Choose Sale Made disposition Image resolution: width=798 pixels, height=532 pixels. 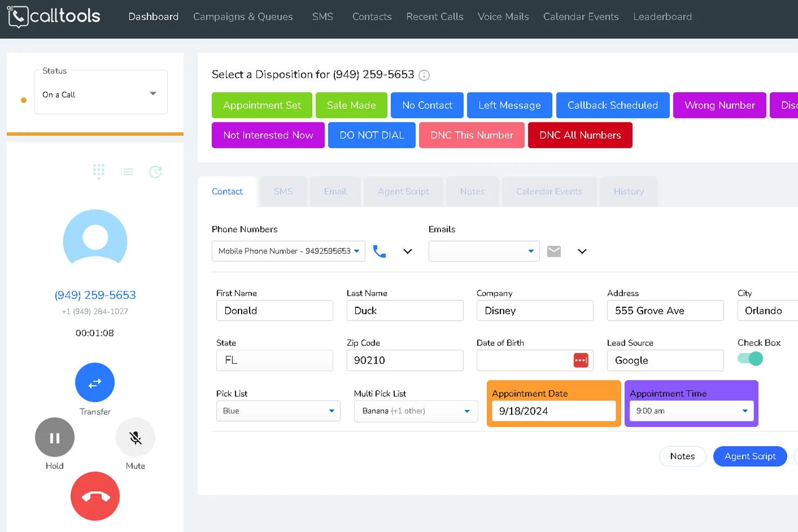[x=351, y=105]
